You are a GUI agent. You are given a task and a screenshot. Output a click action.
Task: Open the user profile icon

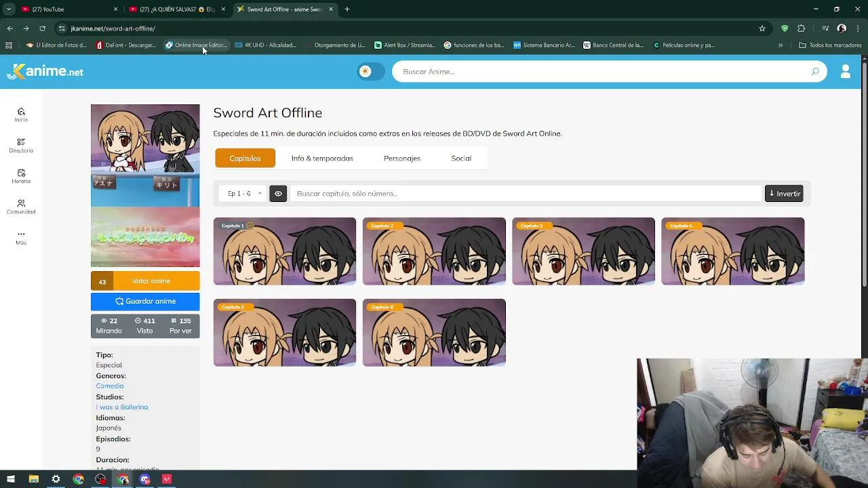pos(845,71)
